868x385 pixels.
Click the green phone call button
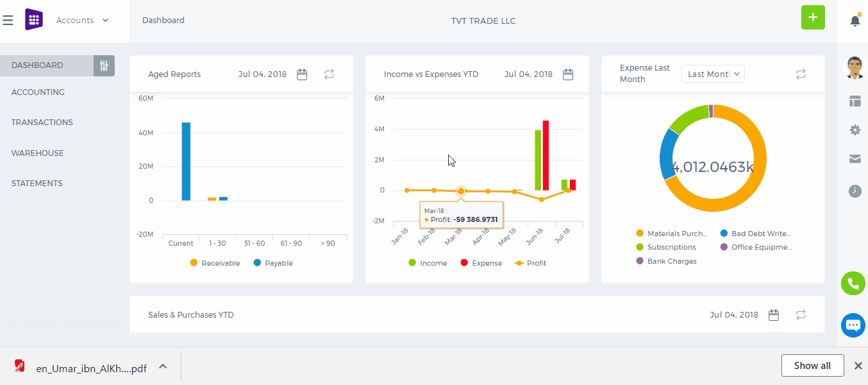click(853, 283)
